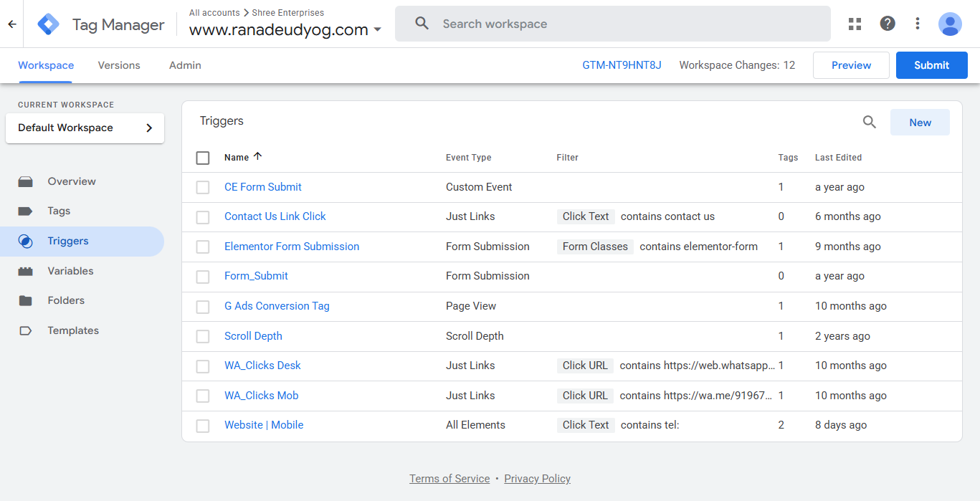Open Overview in the sidebar

tap(72, 181)
